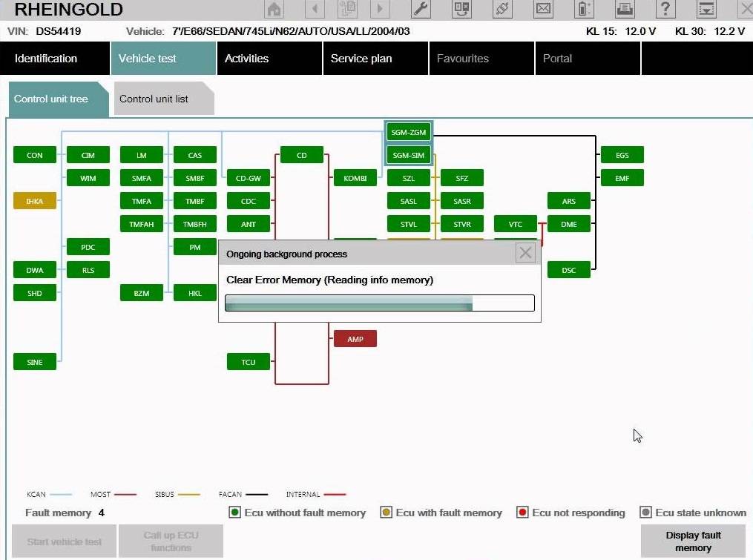
Task: Switch to Control unit list subtab
Action: (164, 99)
